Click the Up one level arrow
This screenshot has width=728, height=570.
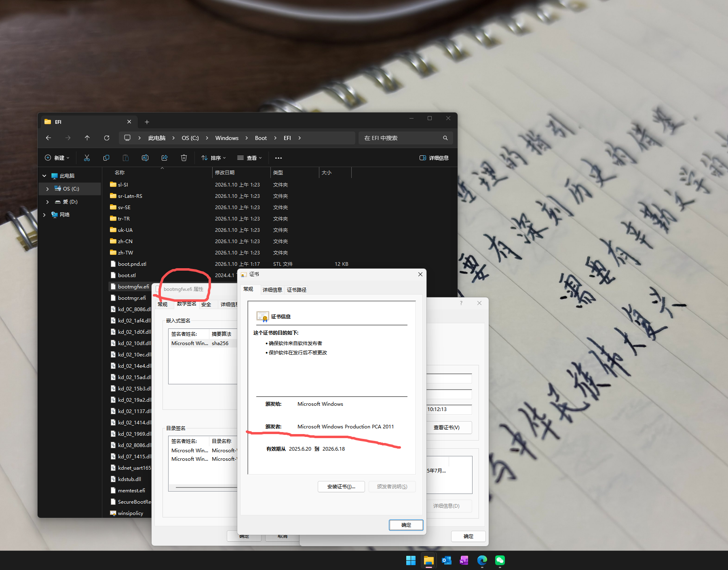click(87, 138)
